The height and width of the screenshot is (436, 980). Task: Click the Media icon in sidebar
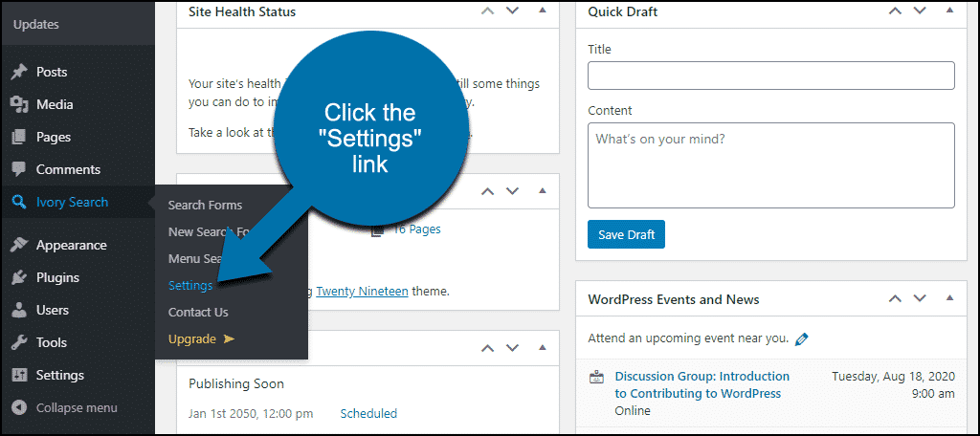click(x=18, y=105)
